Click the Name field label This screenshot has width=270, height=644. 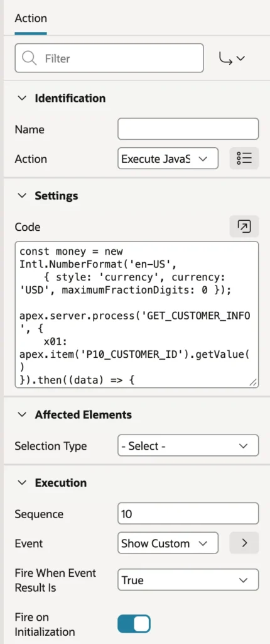[30, 130]
